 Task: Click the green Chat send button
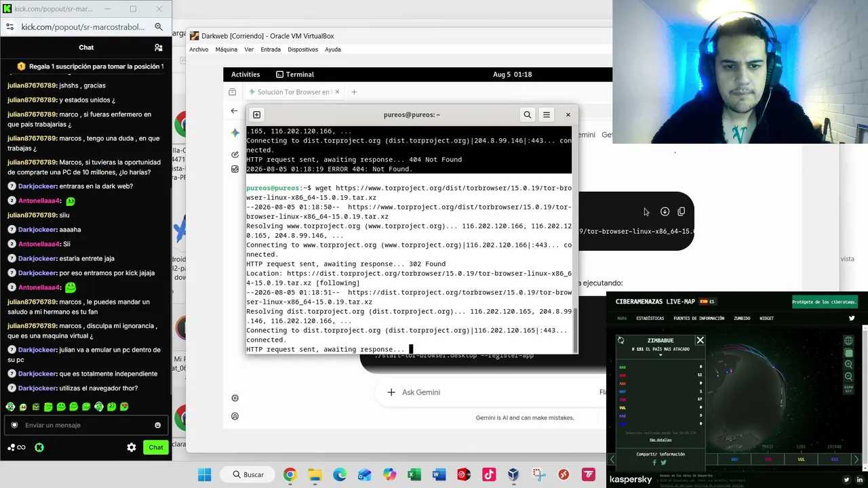[156, 447]
